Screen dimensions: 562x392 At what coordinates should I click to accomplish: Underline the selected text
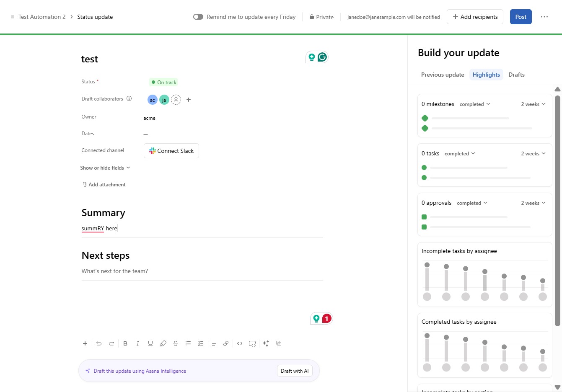tap(150, 343)
